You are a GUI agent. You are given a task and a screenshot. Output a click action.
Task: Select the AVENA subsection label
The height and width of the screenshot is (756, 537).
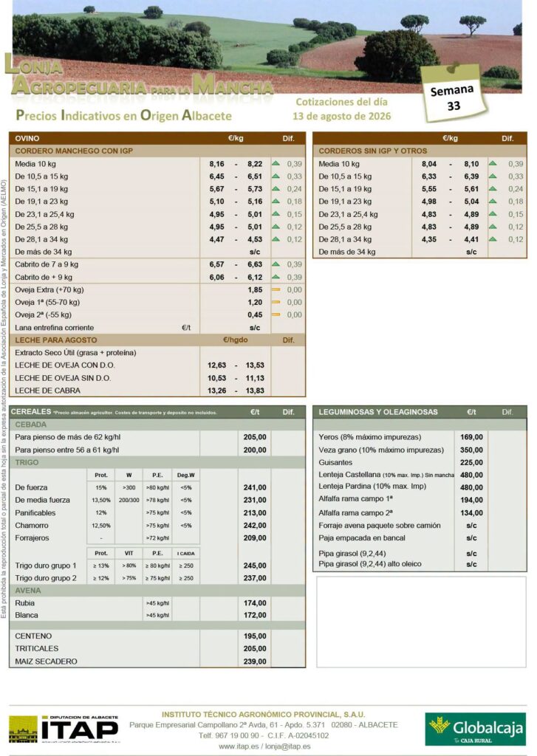pyautogui.click(x=28, y=591)
